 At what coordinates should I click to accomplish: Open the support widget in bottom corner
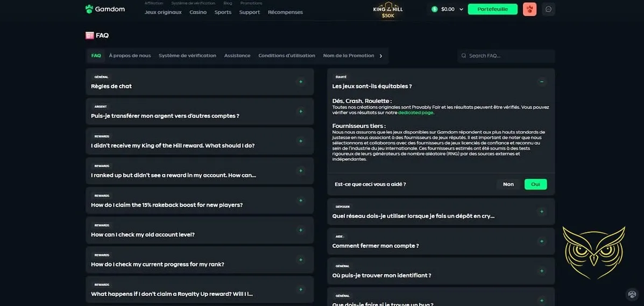coord(631,294)
